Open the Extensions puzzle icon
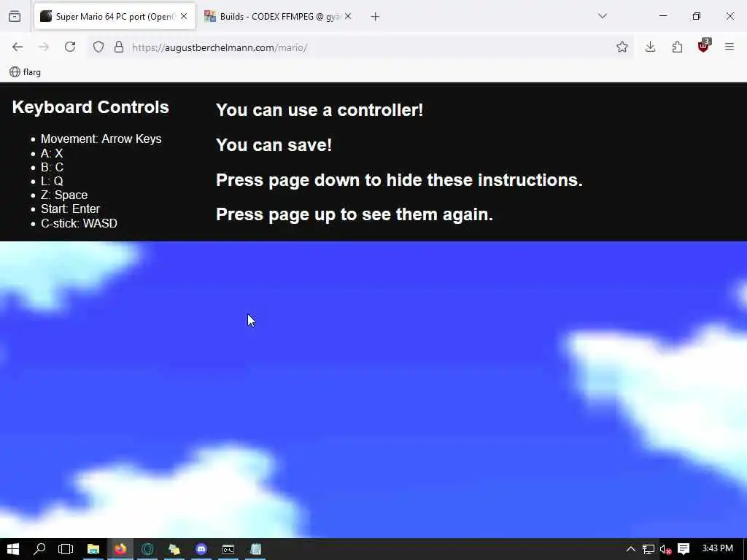 pos(677,47)
